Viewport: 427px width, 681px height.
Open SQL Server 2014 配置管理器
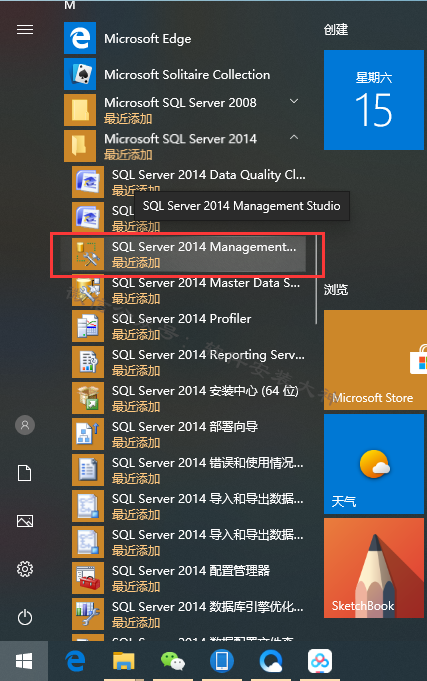click(187, 578)
